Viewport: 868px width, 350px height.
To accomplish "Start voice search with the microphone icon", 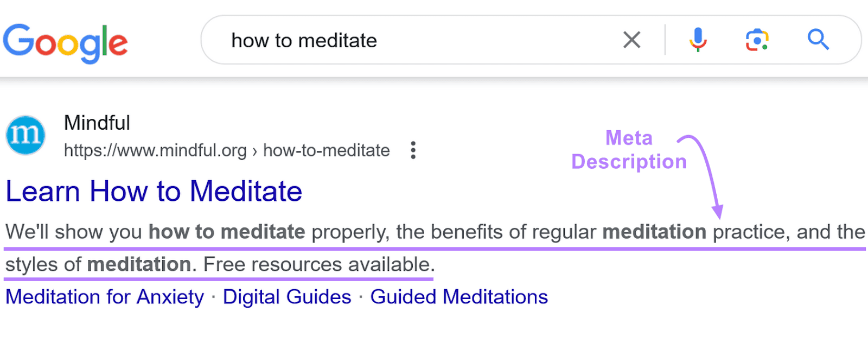I will [697, 39].
